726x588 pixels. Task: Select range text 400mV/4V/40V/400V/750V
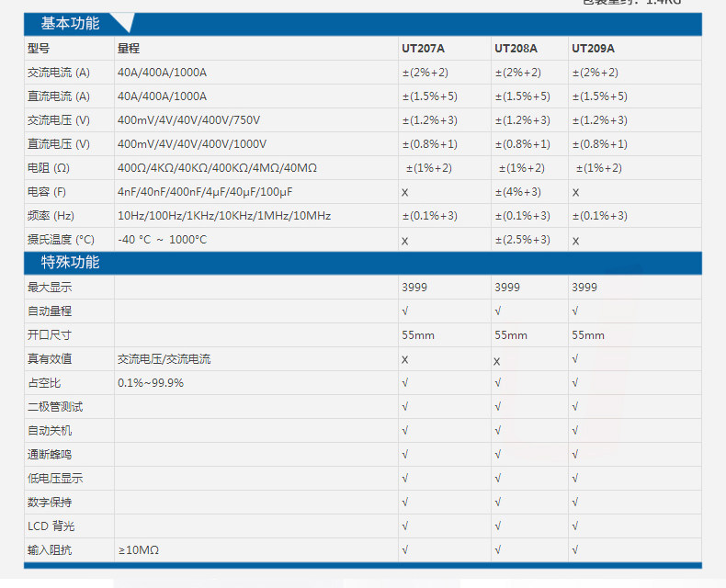189,120
